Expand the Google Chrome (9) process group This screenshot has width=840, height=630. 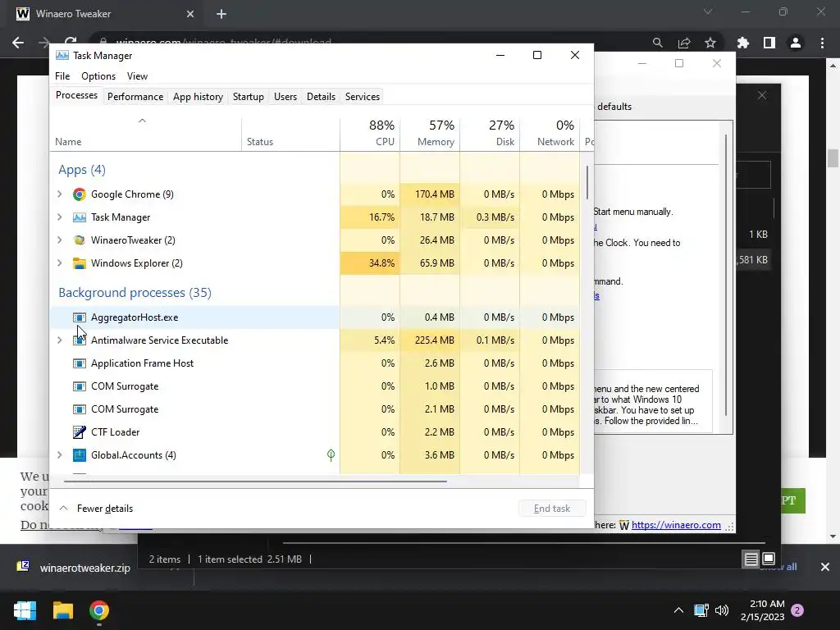click(x=60, y=194)
